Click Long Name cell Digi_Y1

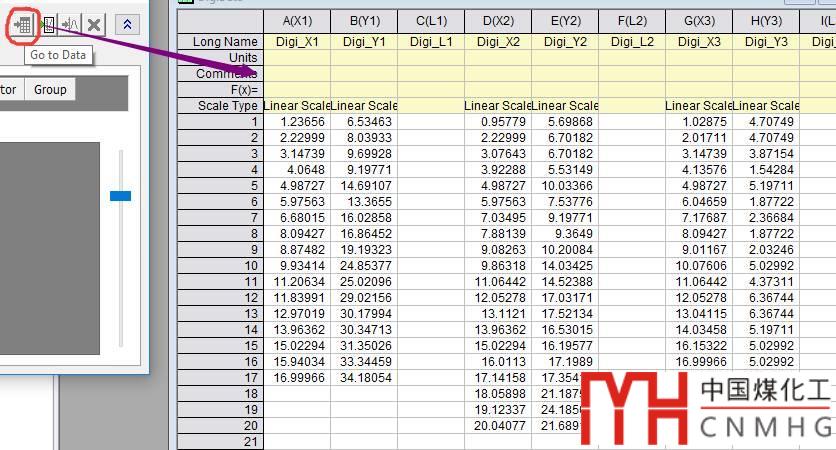pos(365,42)
